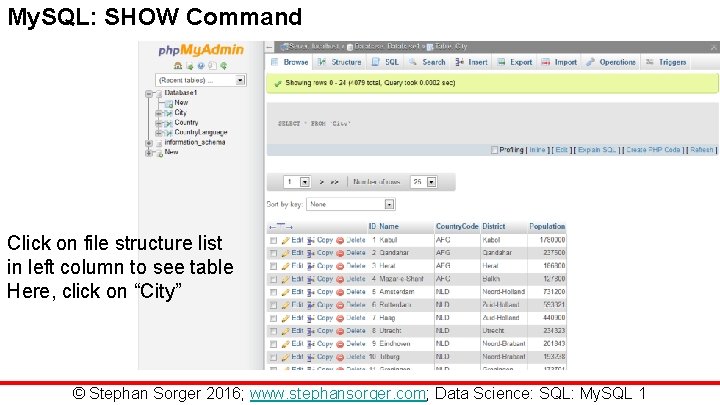This screenshot has height=405, width=720.
Task: Click the red Delete icon in Utrecht row
Action: click(x=340, y=331)
